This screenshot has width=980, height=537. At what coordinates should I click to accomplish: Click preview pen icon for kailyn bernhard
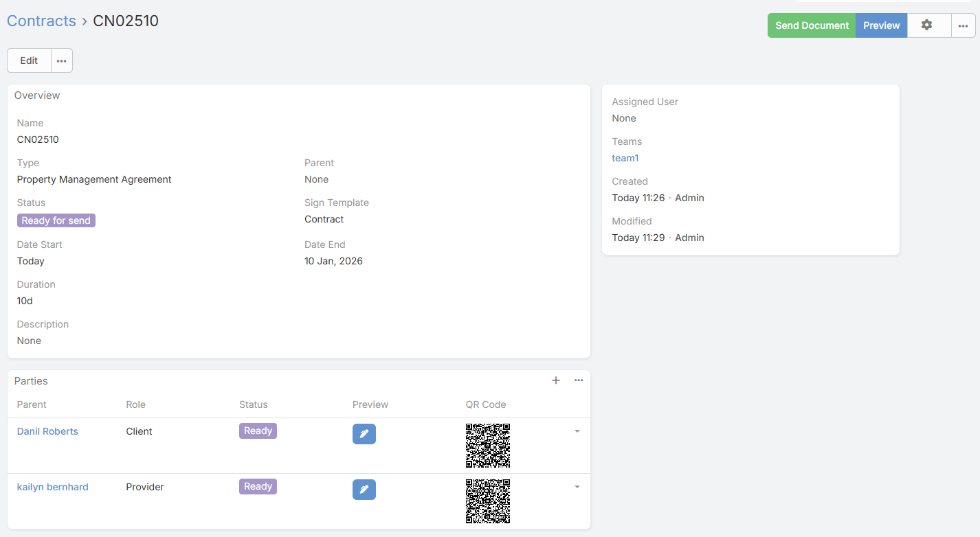pos(364,490)
